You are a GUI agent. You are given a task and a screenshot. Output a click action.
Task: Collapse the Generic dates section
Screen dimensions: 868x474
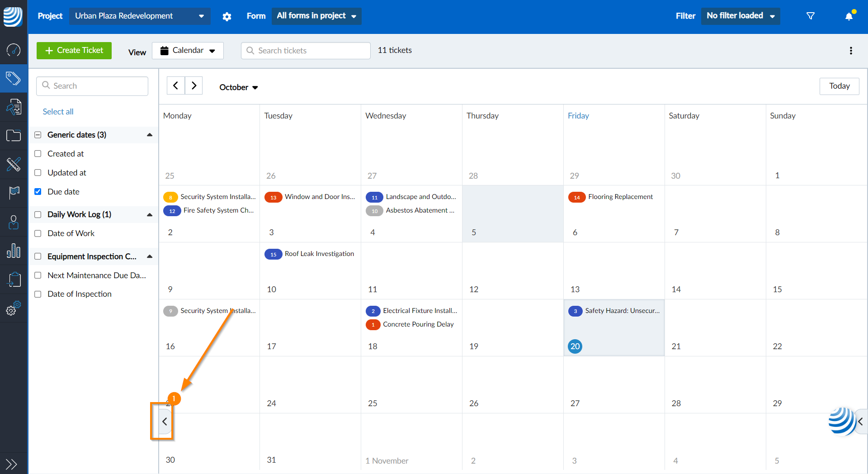point(150,135)
